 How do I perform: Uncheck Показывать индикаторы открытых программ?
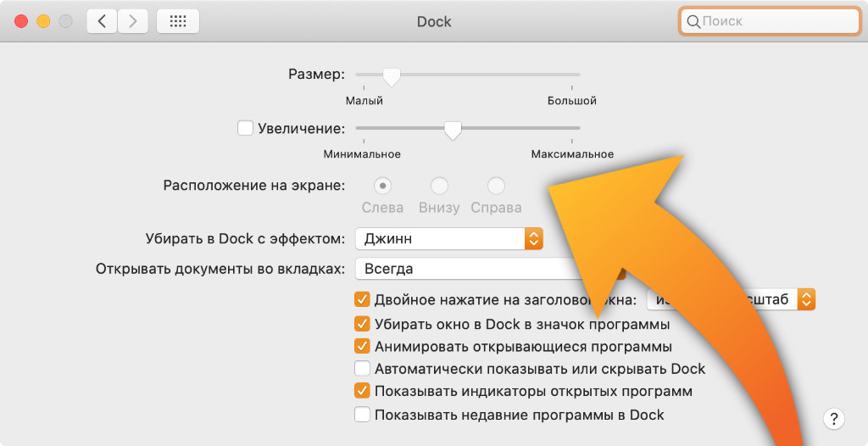[362, 391]
